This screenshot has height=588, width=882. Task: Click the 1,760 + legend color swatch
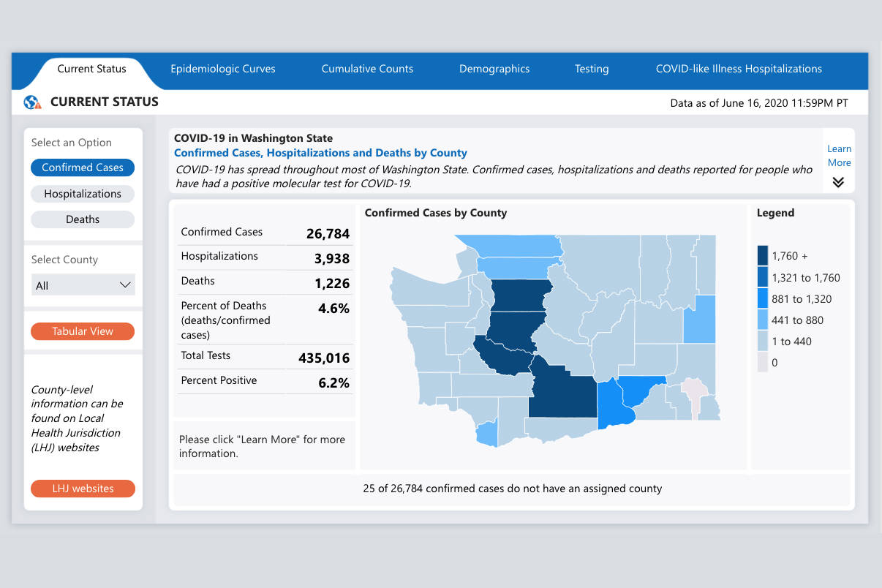coord(763,256)
